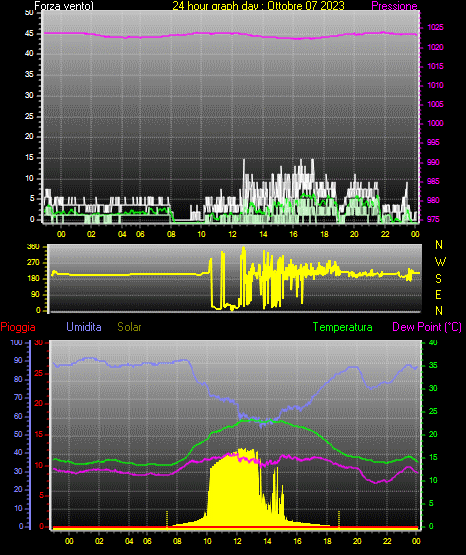
Task: Click the '975' pressure axis value
Action: click(x=433, y=219)
